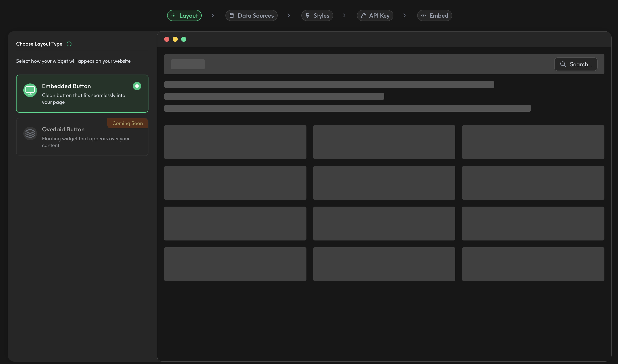Go to the Embed step
Image resolution: width=618 pixels, height=364 pixels.
(434, 15)
